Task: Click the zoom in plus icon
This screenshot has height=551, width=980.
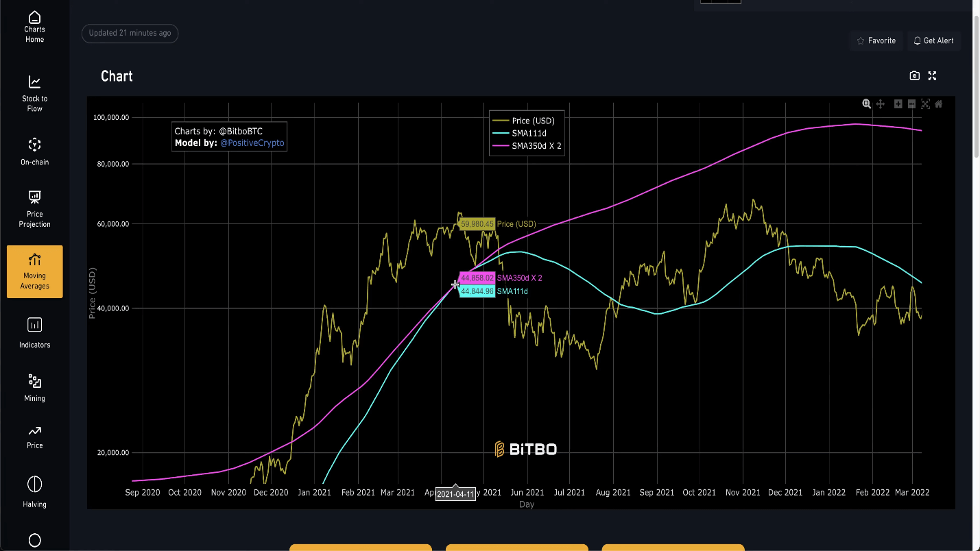Action: click(x=898, y=104)
